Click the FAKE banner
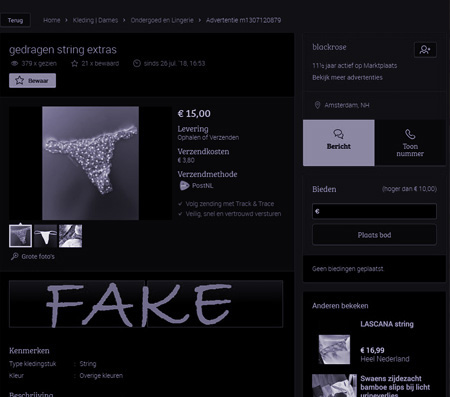 [x=146, y=304]
